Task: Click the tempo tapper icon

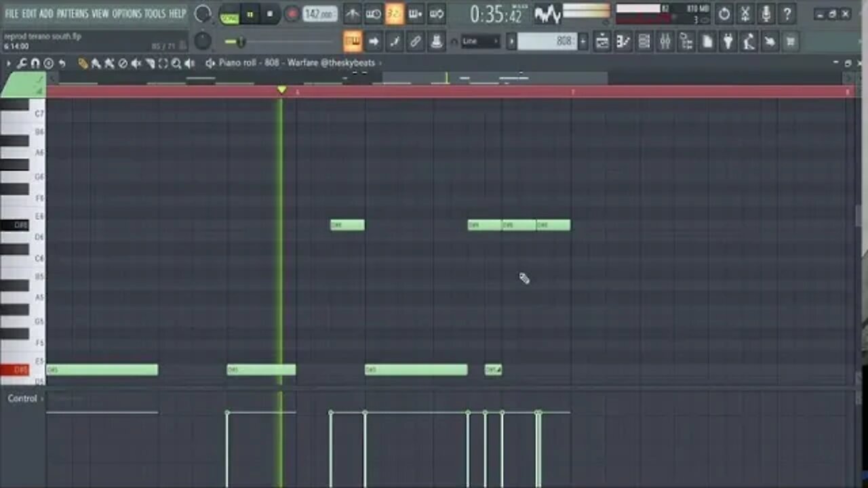Action: click(x=748, y=41)
